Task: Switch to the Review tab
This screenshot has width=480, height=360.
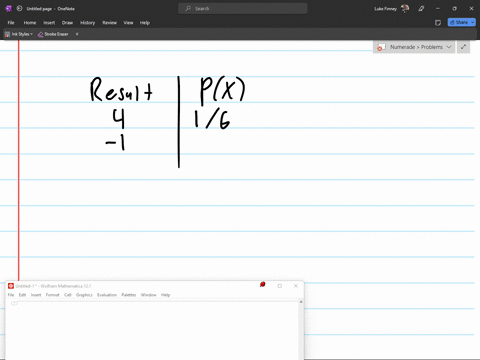Action: (109, 23)
